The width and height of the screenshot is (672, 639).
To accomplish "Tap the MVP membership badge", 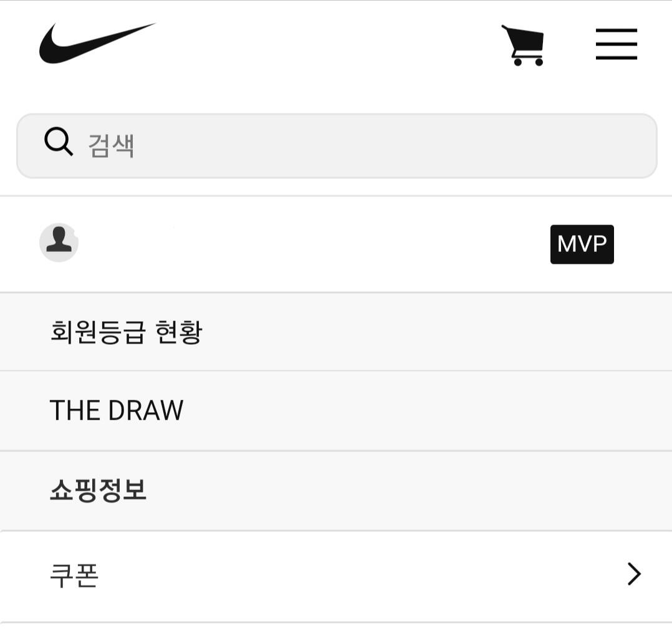I will [x=582, y=244].
